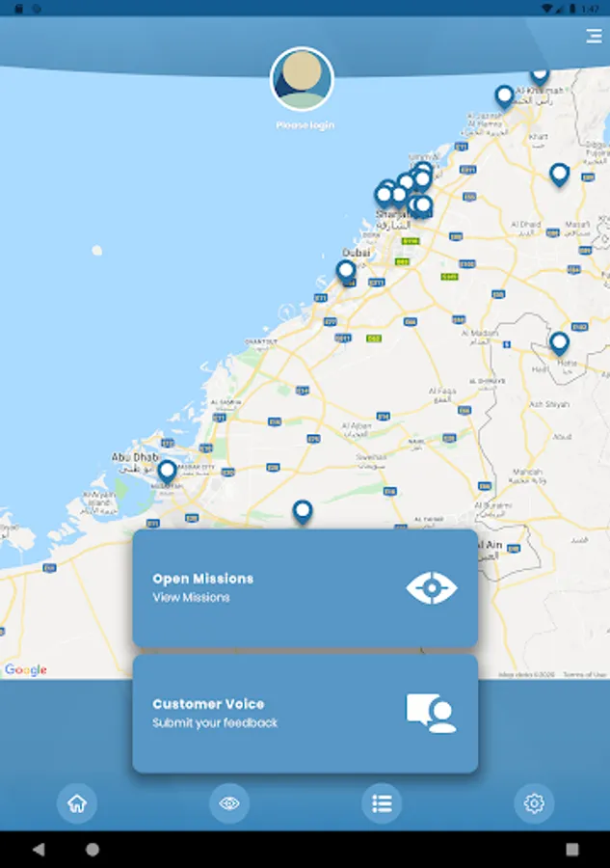Select the map pin near Dubai coast
Image resolution: width=610 pixels, height=868 pixels.
346,272
